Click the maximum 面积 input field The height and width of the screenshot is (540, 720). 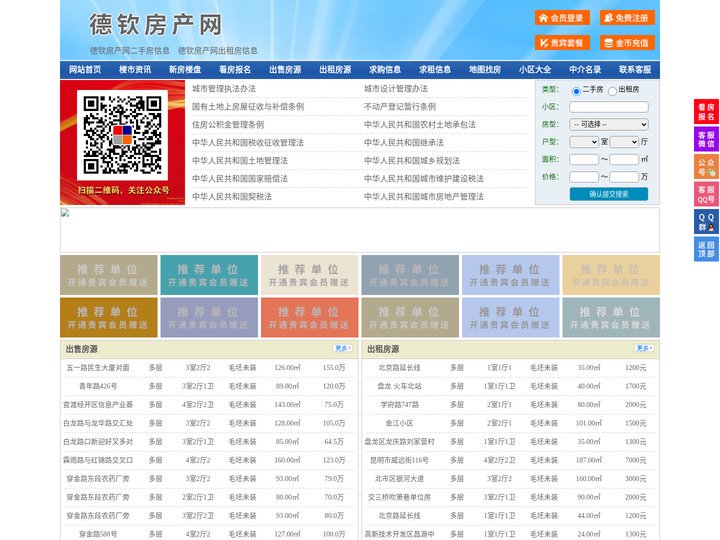coord(624,159)
